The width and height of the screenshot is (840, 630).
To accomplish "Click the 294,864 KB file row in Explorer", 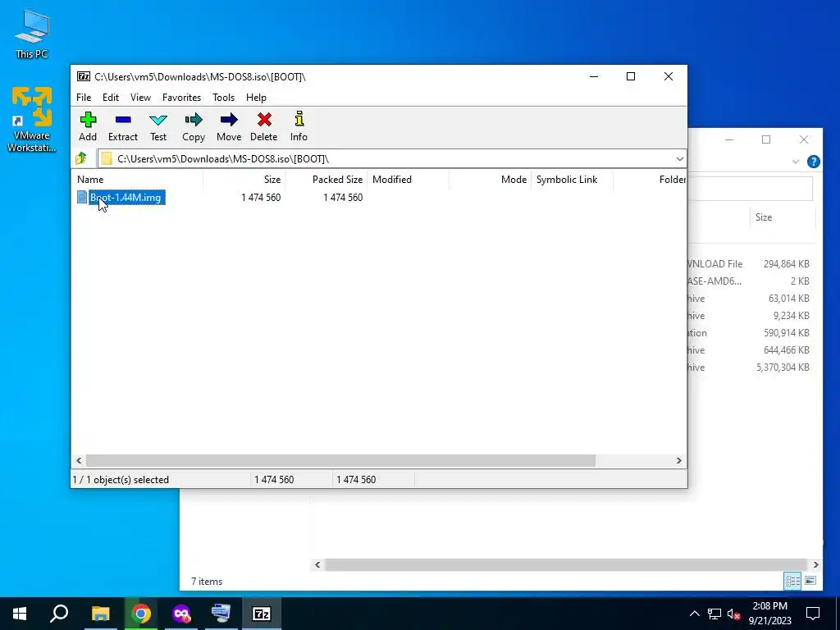I will (x=750, y=263).
